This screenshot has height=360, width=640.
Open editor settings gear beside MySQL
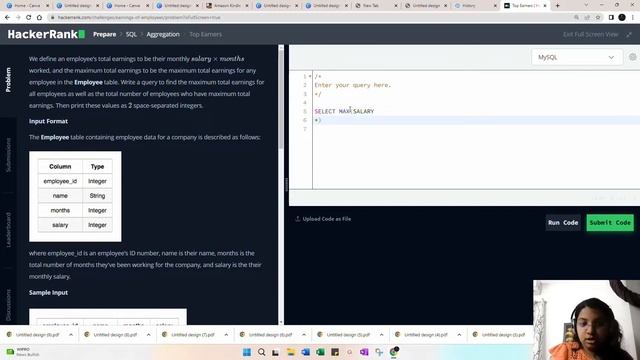pyautogui.click(x=633, y=57)
